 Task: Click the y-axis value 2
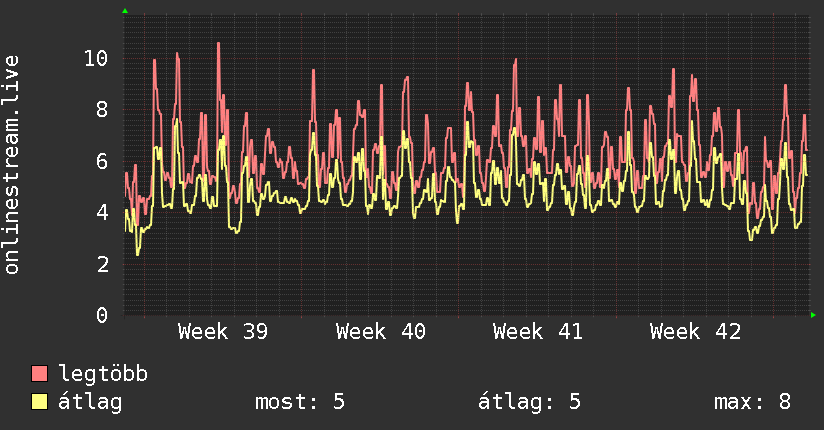tap(102, 264)
